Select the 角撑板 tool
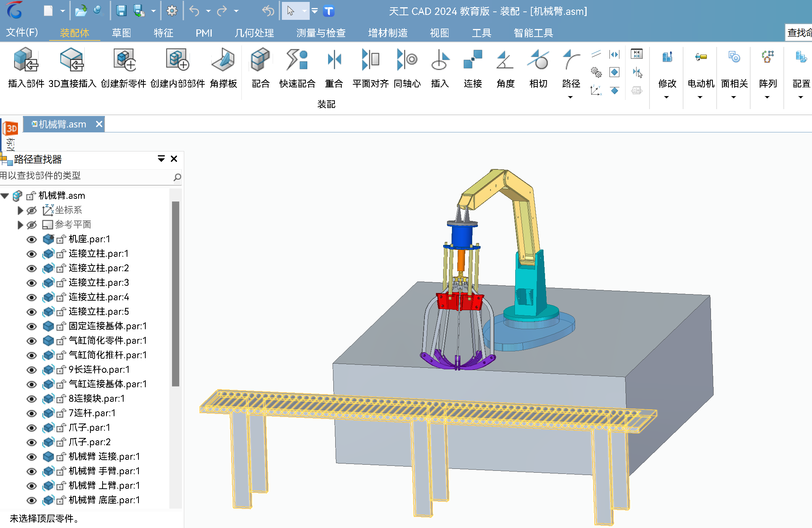Image resolution: width=812 pixels, height=528 pixels. 223,60
